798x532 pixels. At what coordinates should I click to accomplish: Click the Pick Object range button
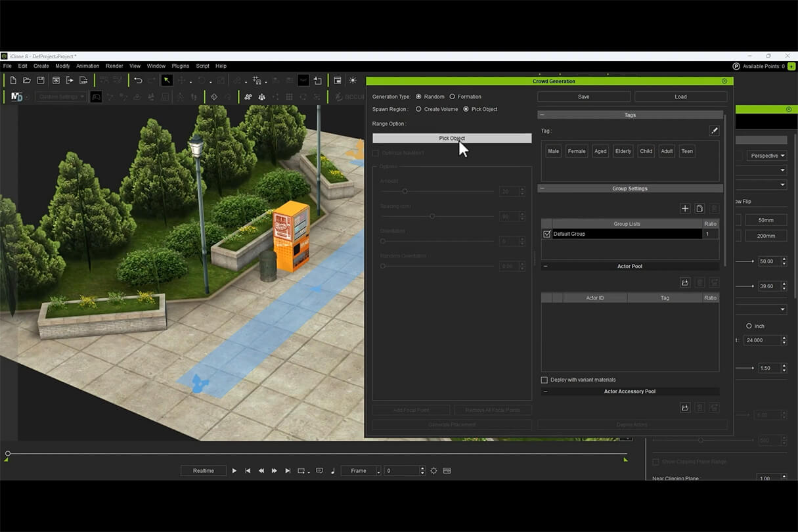pos(452,139)
